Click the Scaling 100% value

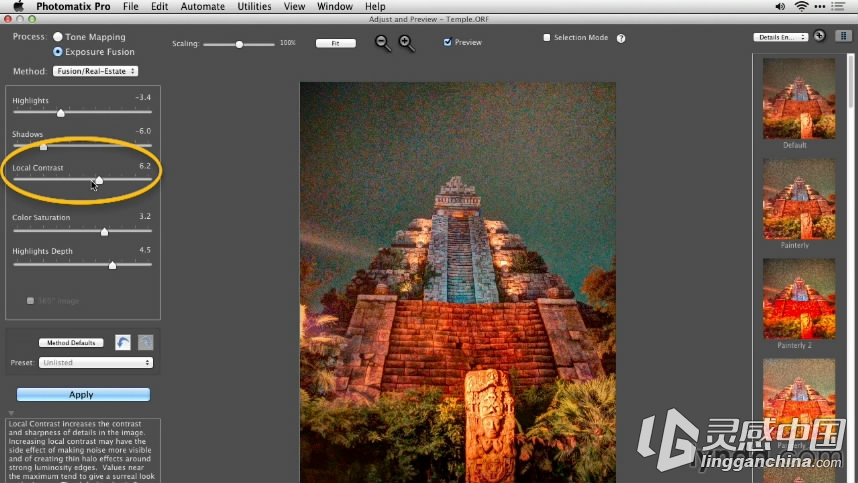coord(288,43)
